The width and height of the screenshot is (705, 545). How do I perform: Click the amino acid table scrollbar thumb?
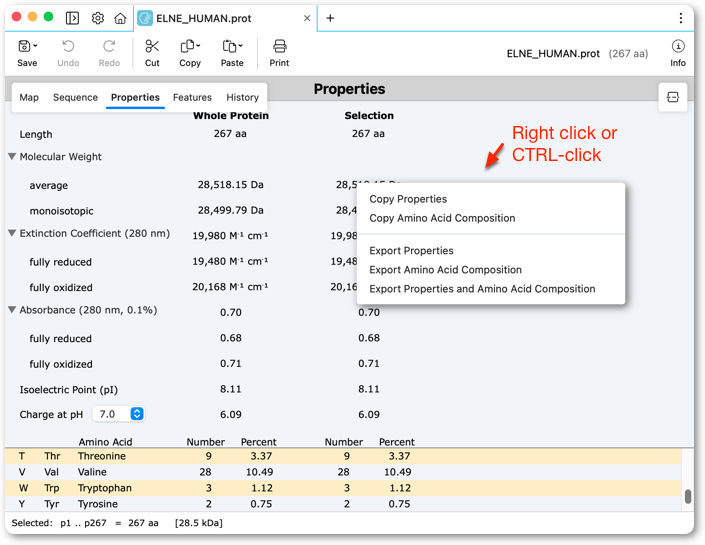click(687, 496)
